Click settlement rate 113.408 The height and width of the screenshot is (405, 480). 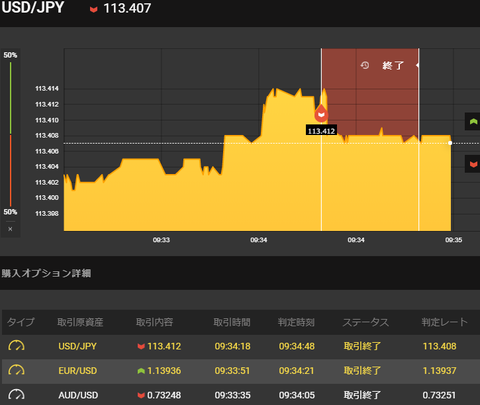(x=440, y=346)
